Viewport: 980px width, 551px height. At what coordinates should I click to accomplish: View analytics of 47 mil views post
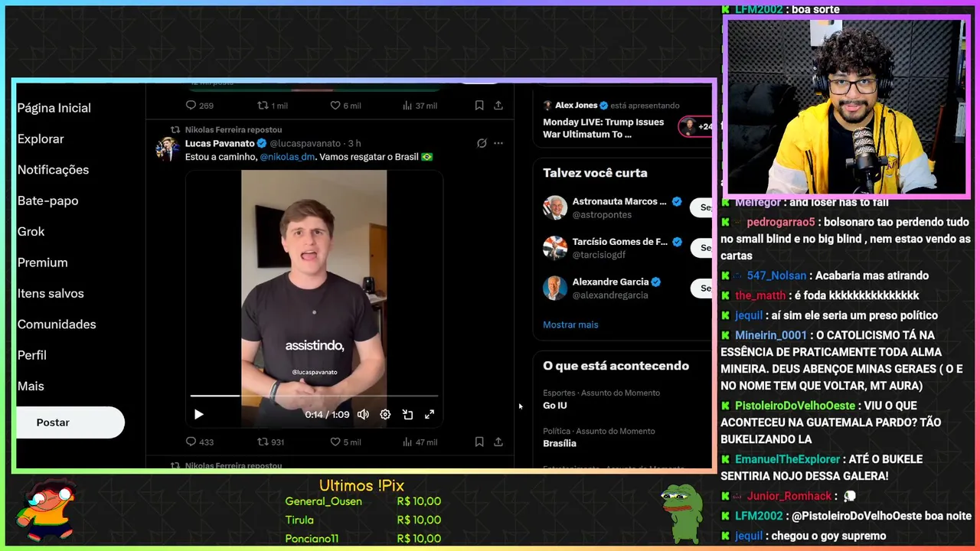[x=420, y=442]
